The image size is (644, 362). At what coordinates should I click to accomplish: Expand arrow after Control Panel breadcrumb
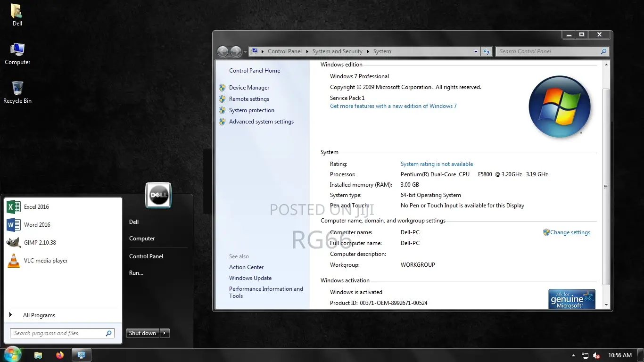click(x=307, y=51)
